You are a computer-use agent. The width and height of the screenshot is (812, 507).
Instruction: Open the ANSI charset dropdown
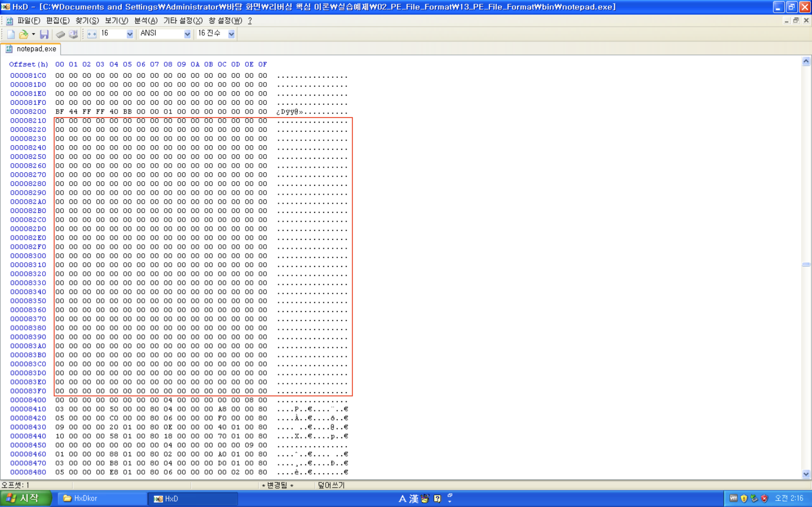pyautogui.click(x=187, y=34)
